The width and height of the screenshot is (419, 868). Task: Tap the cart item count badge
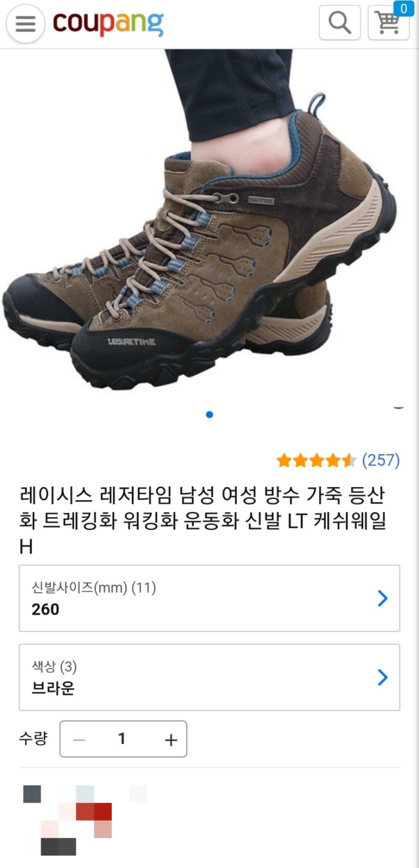coord(403,8)
